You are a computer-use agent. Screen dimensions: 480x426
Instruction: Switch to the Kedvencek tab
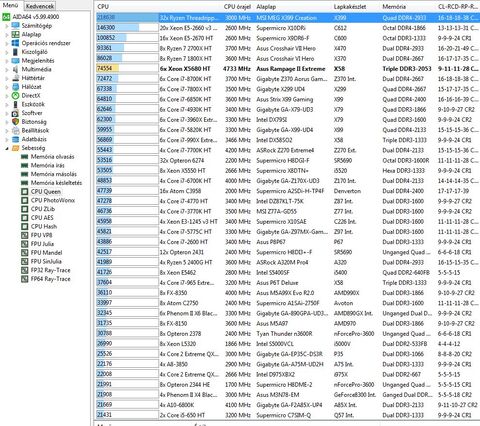pyautogui.click(x=40, y=6)
